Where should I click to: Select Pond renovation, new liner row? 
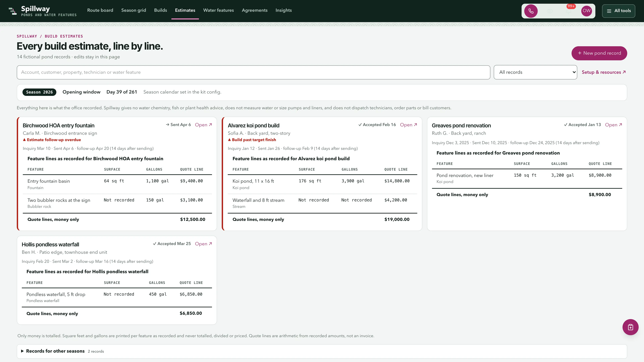pos(527,178)
